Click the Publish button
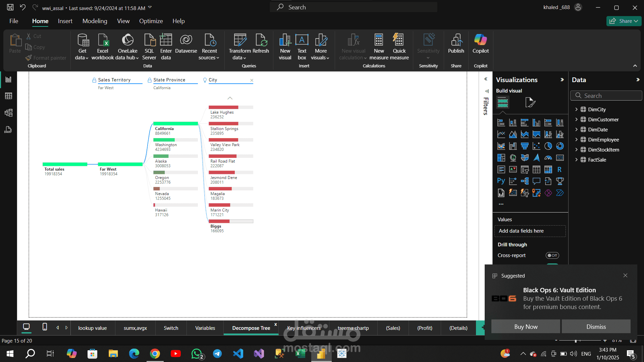Screen dimensions: 644x362 click(x=456, y=44)
